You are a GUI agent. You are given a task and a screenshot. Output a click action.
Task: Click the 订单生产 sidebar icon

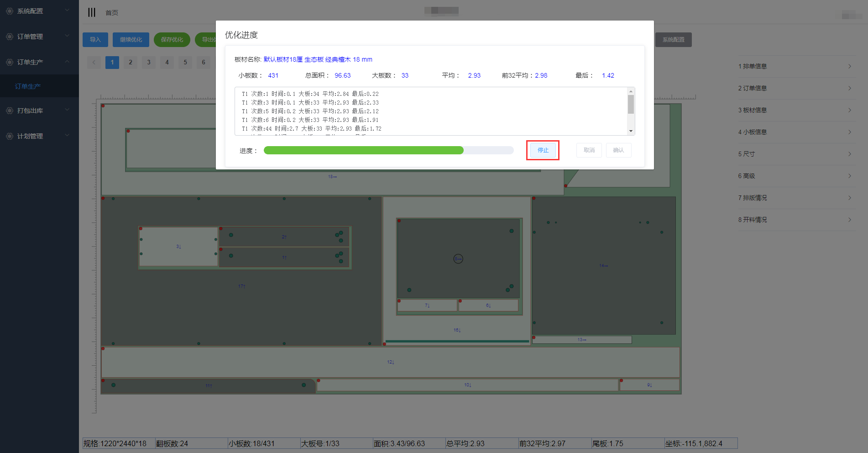click(x=9, y=62)
